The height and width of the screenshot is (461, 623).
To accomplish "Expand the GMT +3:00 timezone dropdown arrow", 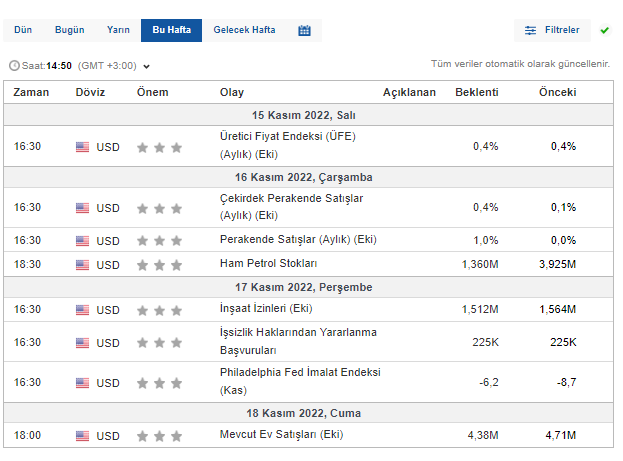I will (147, 67).
